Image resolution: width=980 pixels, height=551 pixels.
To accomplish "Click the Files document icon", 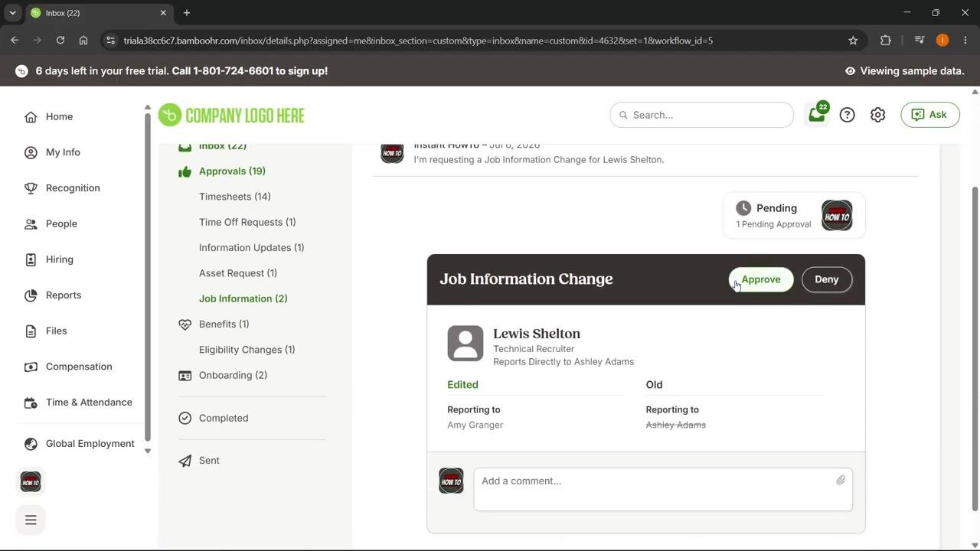I will [31, 331].
